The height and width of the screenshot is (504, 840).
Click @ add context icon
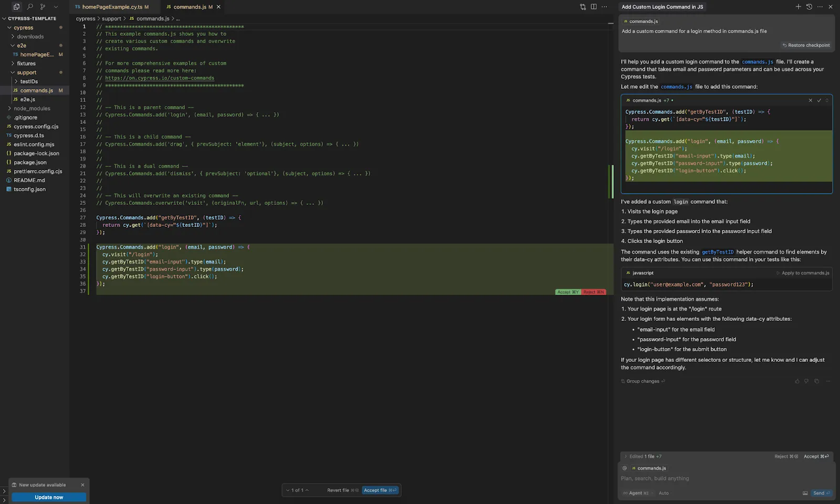coord(625,468)
